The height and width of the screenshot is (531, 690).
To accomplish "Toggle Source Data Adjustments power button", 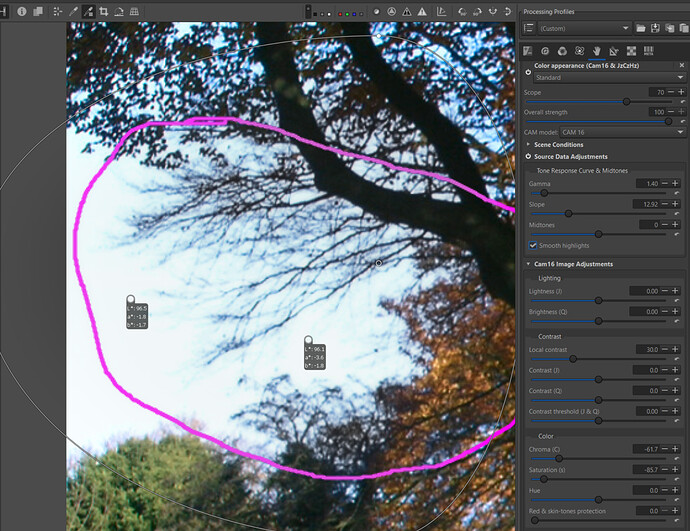I will pos(528,156).
